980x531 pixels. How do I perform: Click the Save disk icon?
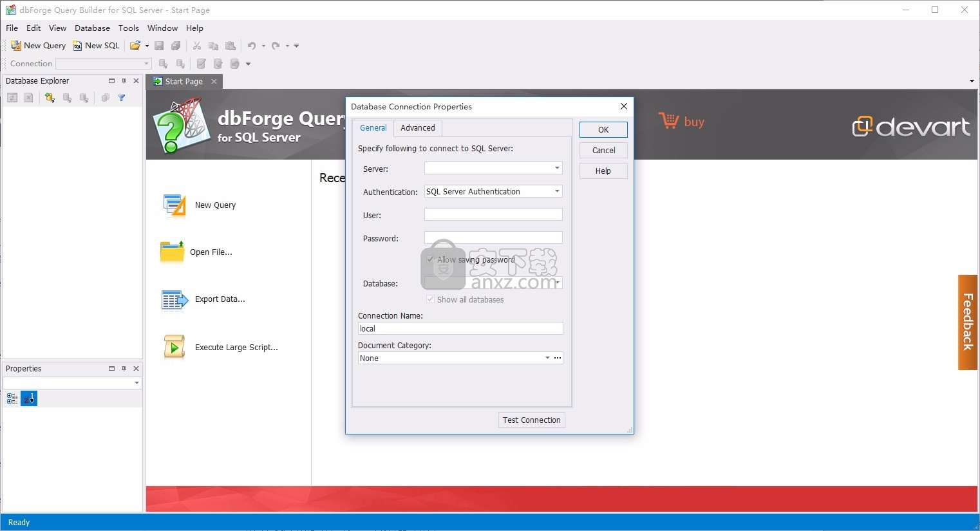[x=159, y=46]
